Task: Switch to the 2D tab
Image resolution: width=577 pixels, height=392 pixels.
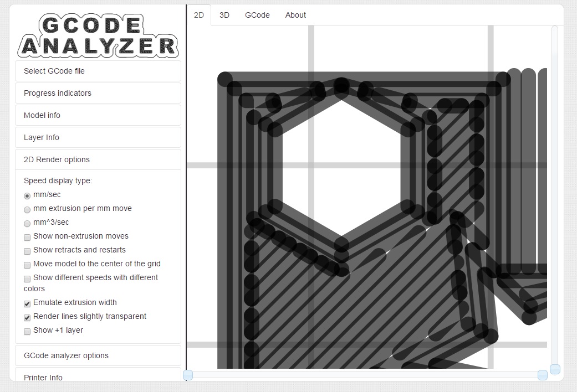Action: 199,15
